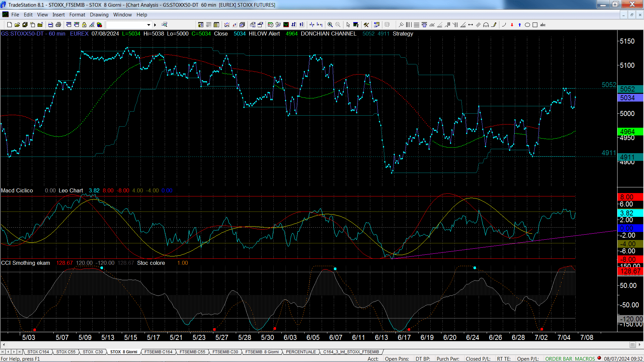Open the Edit menu

[x=28, y=15]
